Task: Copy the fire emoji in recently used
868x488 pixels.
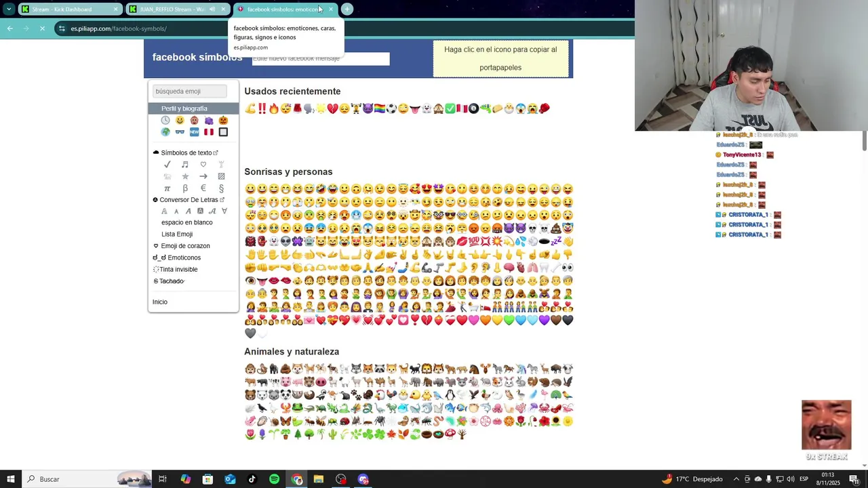Action: (x=274, y=108)
